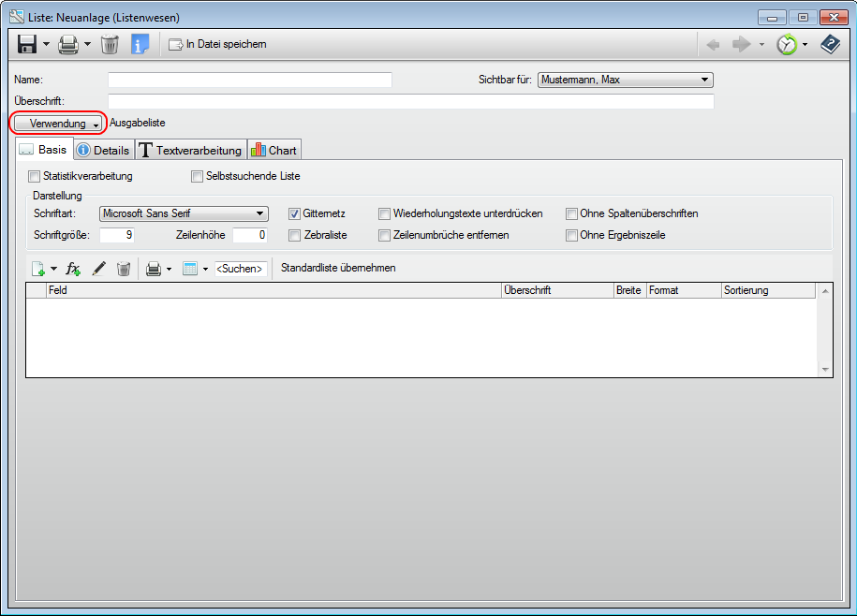Click the new field icon with green plus
This screenshot has height=616, width=857.
(x=38, y=269)
